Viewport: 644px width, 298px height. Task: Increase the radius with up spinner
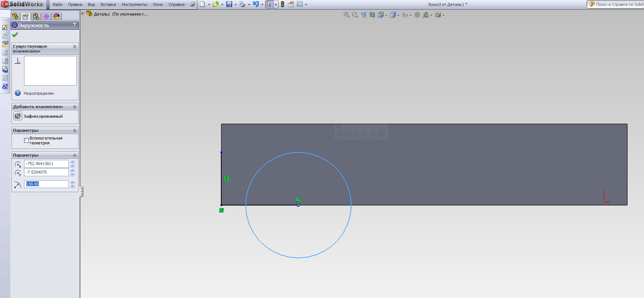pos(73,182)
